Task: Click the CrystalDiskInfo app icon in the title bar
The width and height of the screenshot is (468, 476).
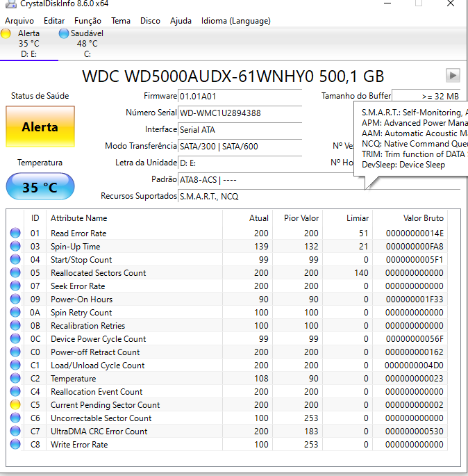Action: [x=11, y=3]
